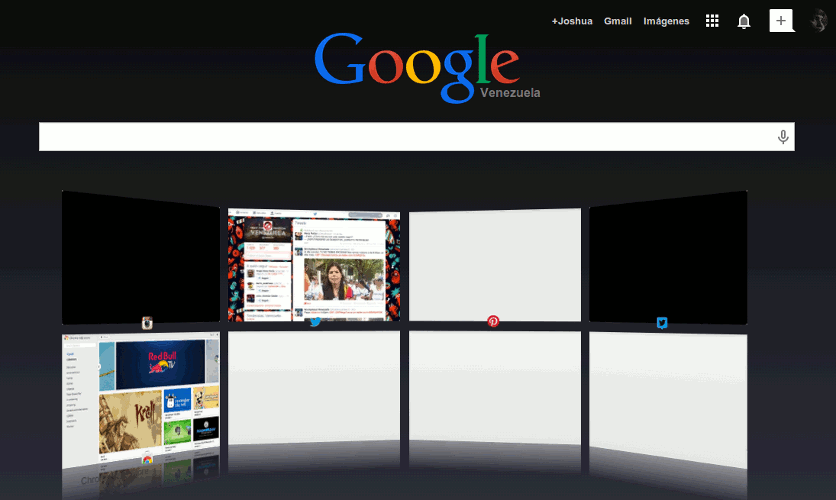
Task: Open the Google apps grid
Action: point(712,21)
